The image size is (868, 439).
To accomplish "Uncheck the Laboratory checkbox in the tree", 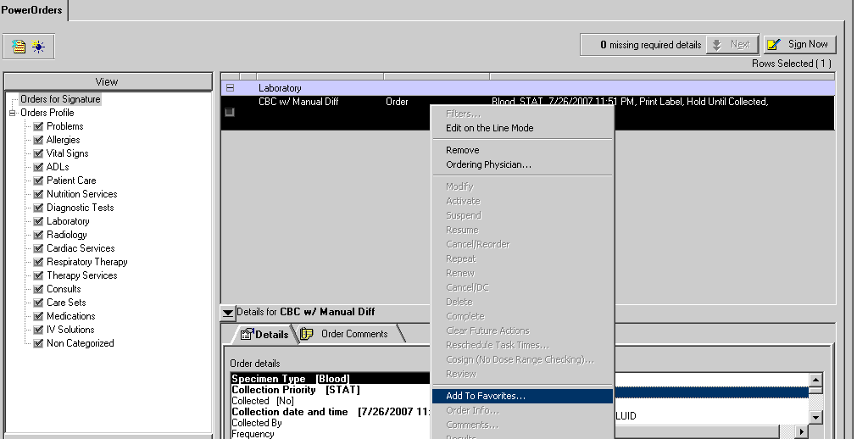I will click(x=38, y=221).
